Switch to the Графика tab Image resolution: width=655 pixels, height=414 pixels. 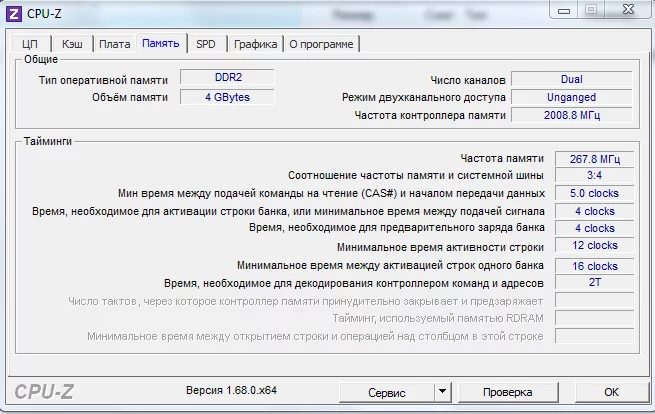point(256,44)
